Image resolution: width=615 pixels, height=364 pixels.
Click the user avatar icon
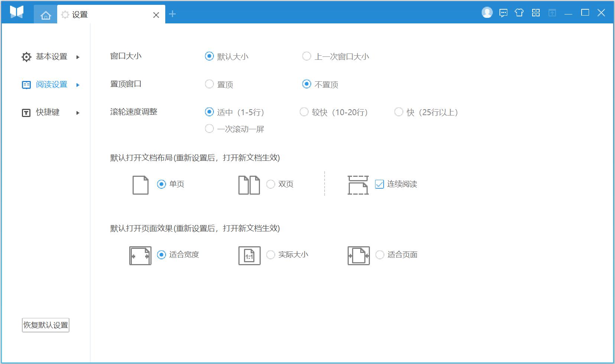point(487,12)
